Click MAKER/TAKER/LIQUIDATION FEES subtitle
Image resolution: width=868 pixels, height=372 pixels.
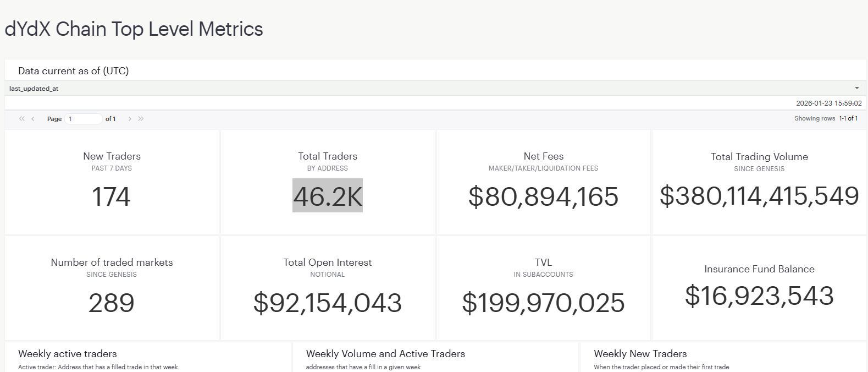tap(544, 168)
